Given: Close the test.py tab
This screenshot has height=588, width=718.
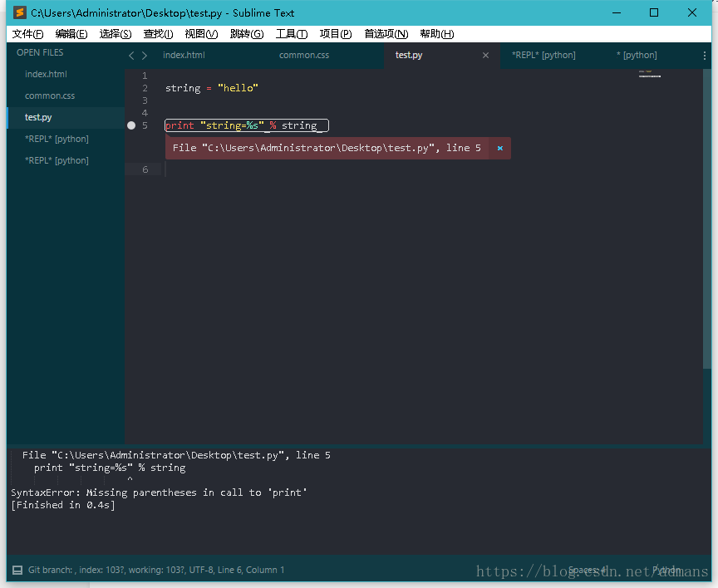Looking at the screenshot, I should [x=485, y=56].
